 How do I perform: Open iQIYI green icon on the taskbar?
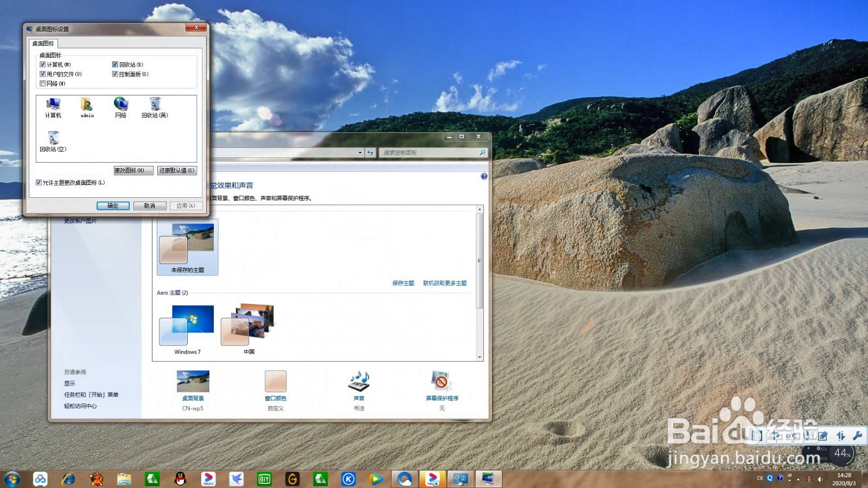[x=264, y=479]
